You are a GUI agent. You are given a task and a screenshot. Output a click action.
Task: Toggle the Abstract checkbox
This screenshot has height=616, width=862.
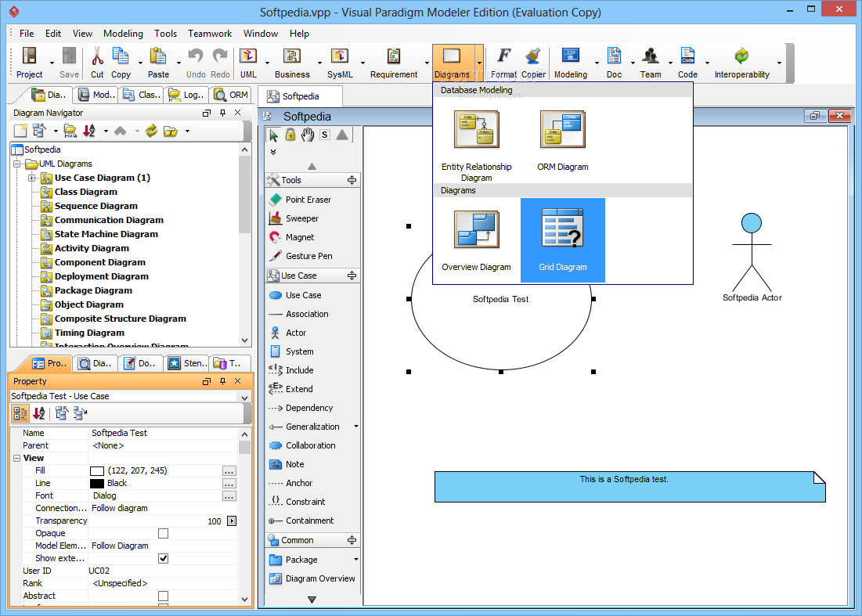(164, 596)
